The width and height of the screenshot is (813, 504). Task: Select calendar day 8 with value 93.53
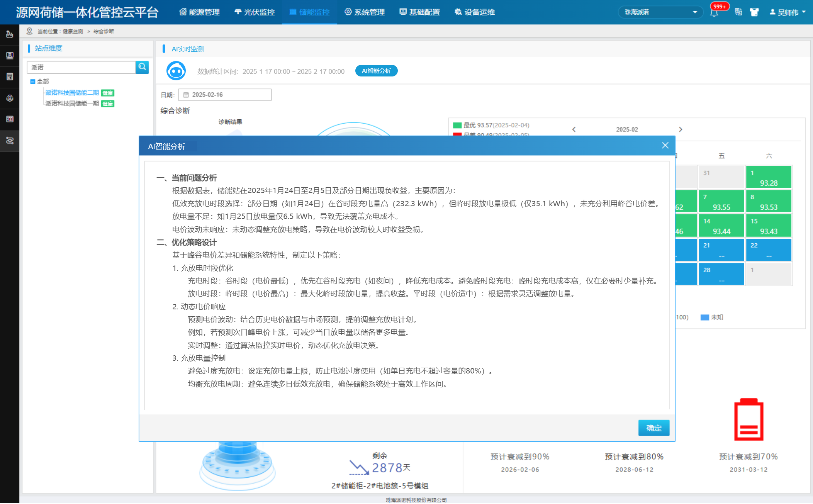point(769,201)
